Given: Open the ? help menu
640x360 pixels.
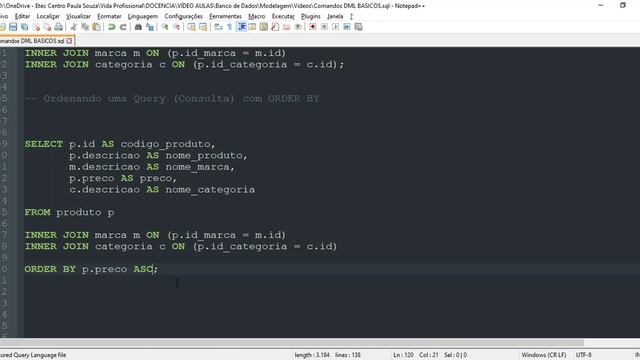Looking at the screenshot, I should point(351,16).
